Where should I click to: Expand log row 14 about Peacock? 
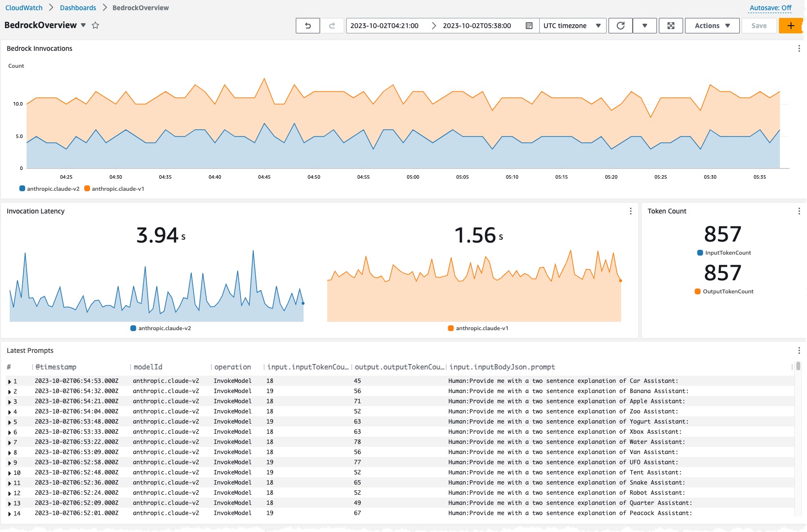point(10,514)
